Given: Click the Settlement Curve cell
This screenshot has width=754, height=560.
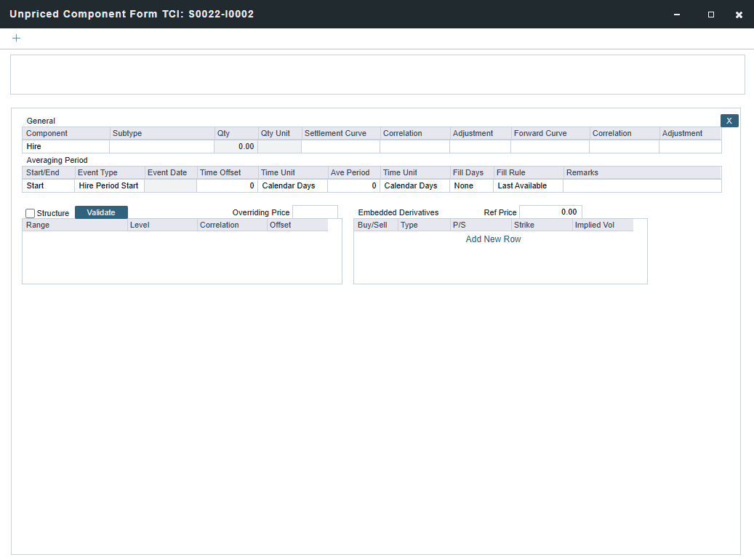Looking at the screenshot, I should 340,147.
